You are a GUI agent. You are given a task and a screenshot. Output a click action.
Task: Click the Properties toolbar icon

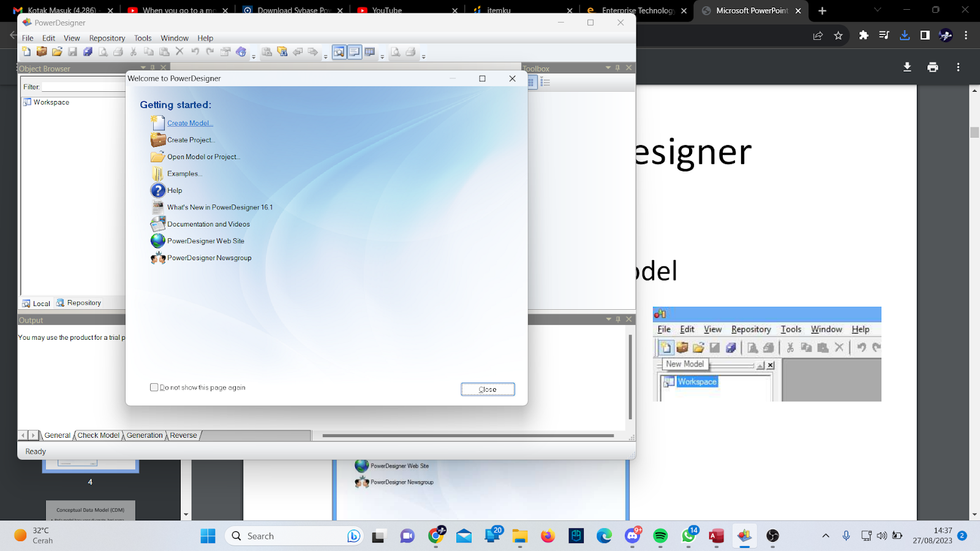pos(225,52)
